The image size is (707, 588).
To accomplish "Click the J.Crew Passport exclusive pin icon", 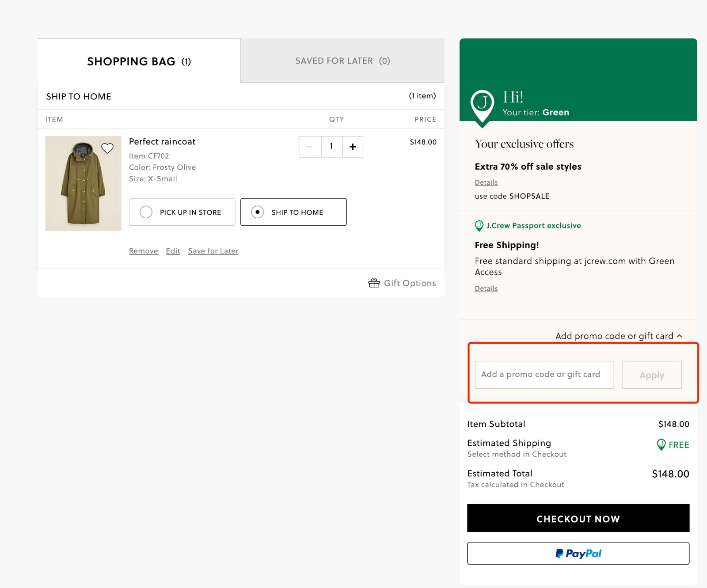I will [x=479, y=226].
